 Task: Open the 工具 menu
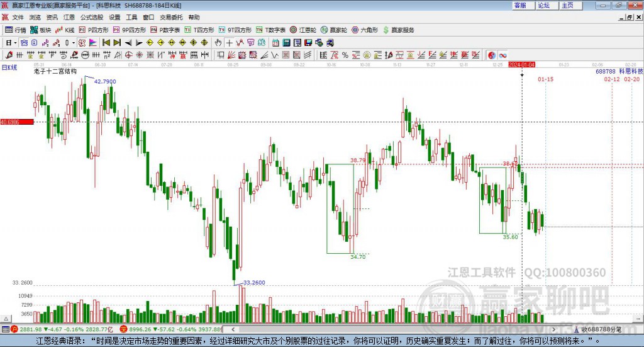(131, 17)
